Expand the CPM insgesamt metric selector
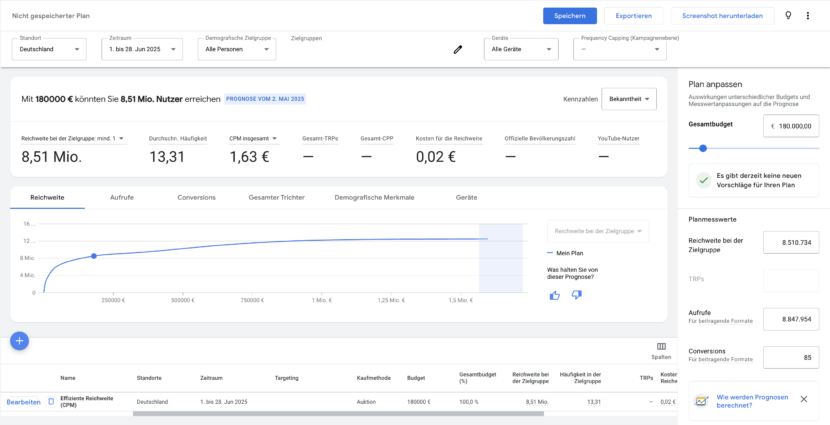 (x=253, y=139)
